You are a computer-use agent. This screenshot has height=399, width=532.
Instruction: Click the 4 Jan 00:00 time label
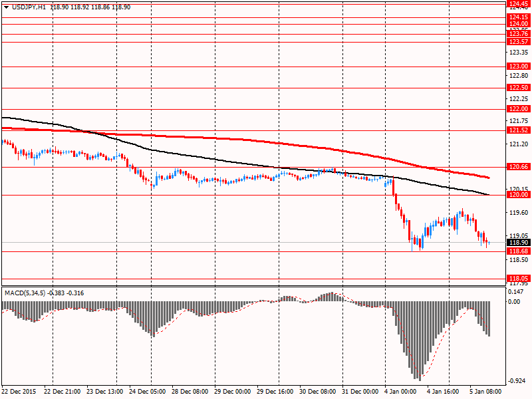pyautogui.click(x=400, y=391)
